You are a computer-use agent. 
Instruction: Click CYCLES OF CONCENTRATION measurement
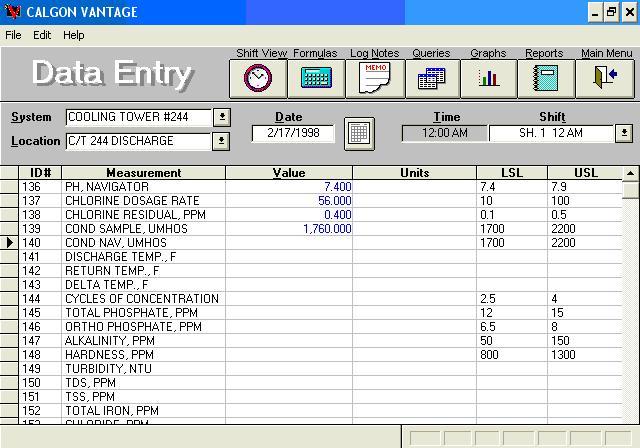tap(142, 299)
